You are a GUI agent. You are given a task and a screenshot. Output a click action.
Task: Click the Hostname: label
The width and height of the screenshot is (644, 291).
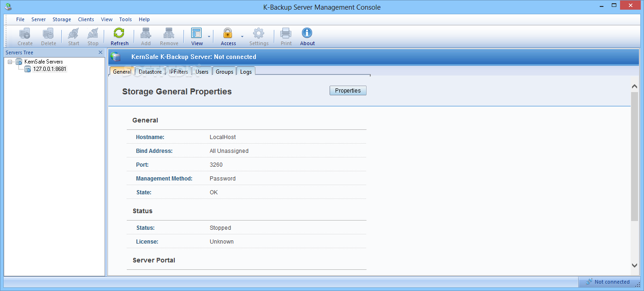tap(150, 137)
